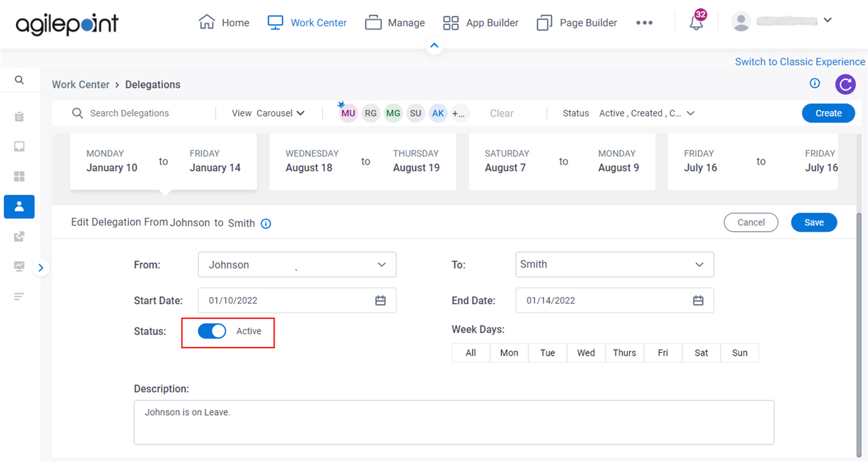
Task: Open the clipboard tasks sidebar icon
Action: (19, 117)
